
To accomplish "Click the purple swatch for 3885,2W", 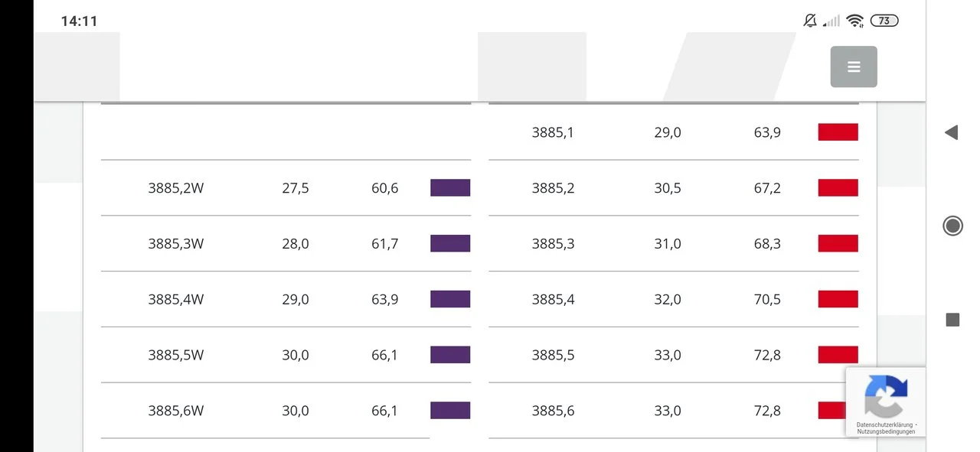I will coord(450,188).
